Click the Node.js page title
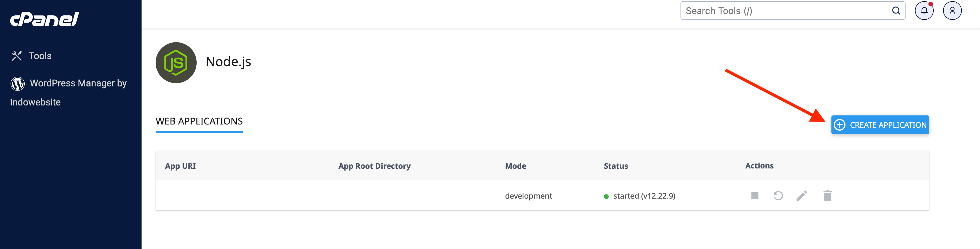The width and height of the screenshot is (980, 249). click(x=228, y=62)
